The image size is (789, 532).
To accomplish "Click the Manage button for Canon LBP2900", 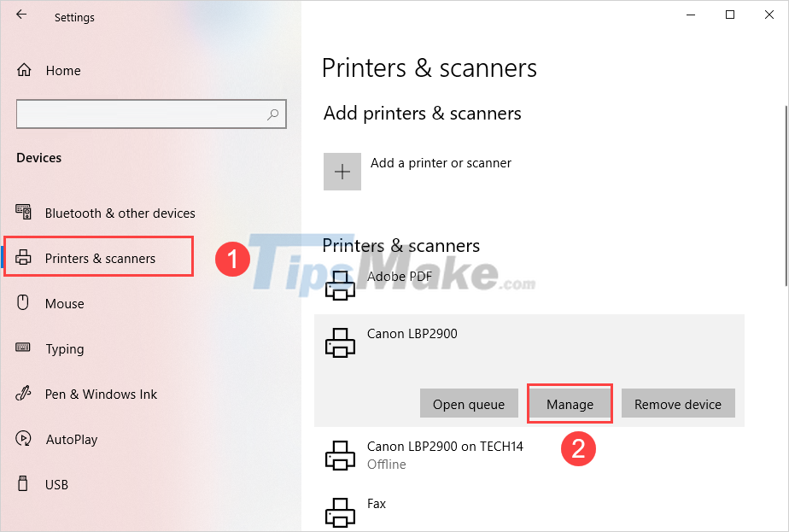I will pos(570,403).
